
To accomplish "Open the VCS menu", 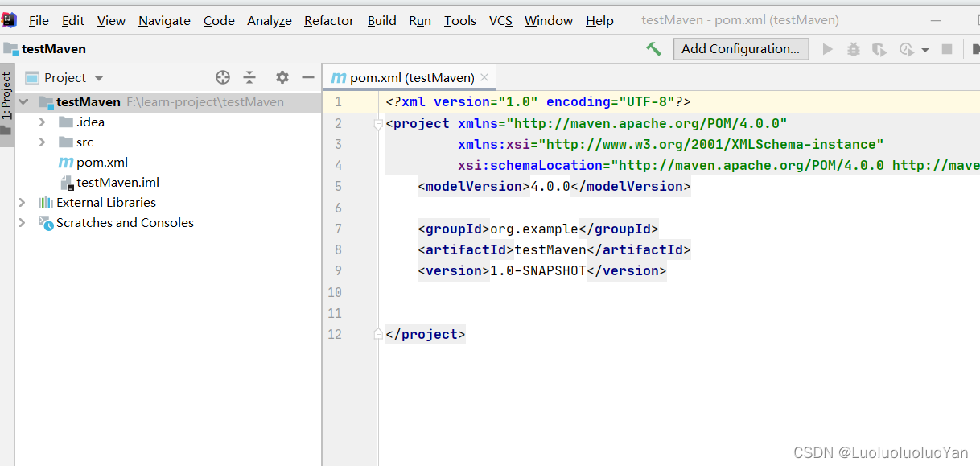I will [500, 20].
